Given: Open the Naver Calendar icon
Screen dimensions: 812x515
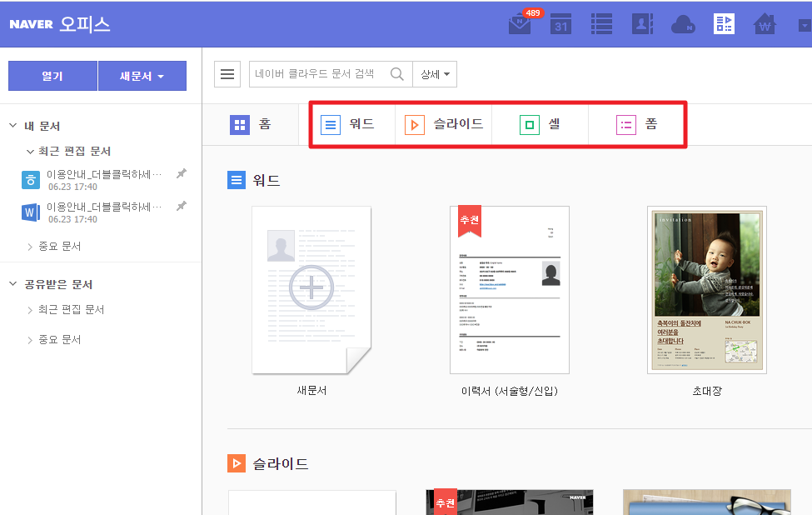Looking at the screenshot, I should coord(560,24).
